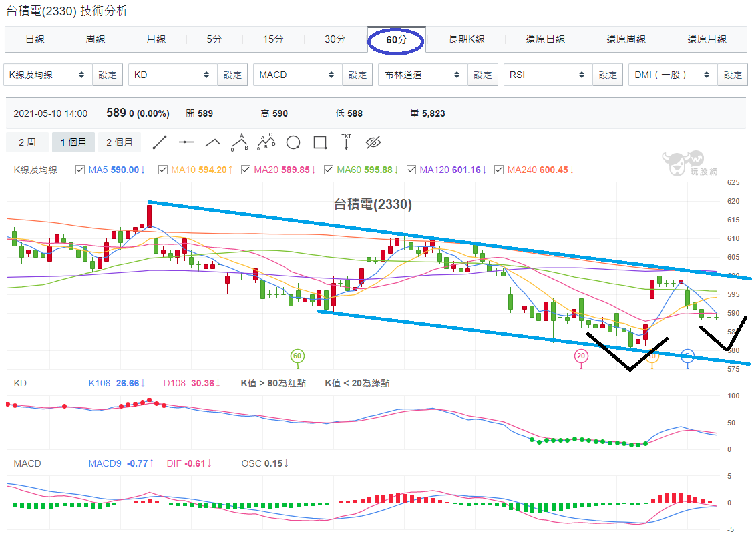Click 設定 next to DMI (一般)
Screen dimensions: 756x538
pos(733,75)
